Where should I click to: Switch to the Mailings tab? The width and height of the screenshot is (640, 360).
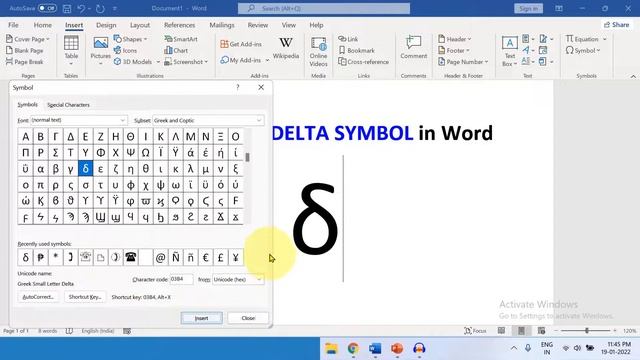(222, 25)
